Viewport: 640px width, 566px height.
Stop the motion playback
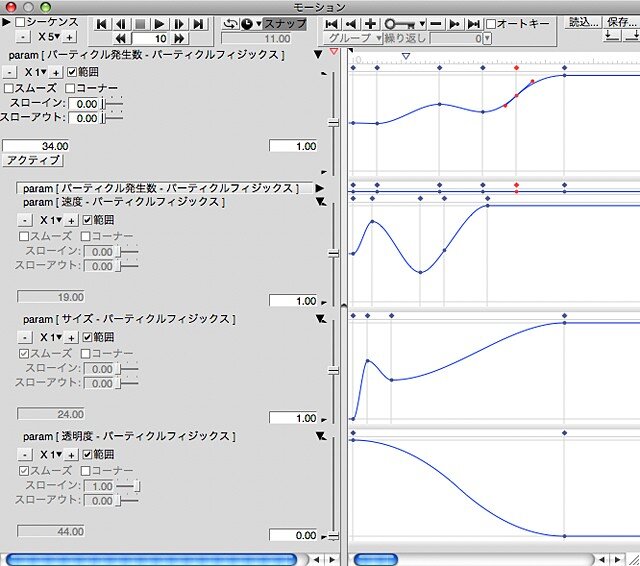click(140, 24)
